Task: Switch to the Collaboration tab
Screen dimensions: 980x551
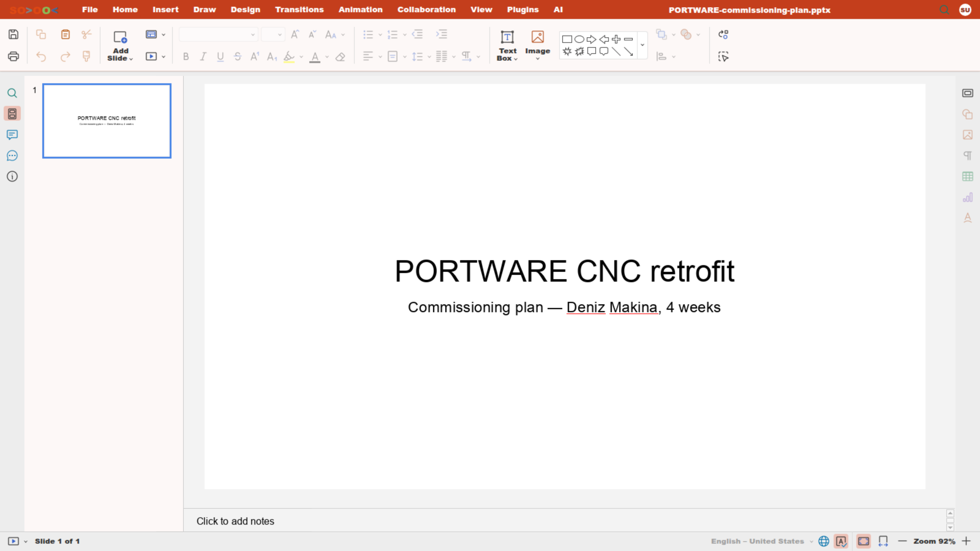Action: (x=427, y=9)
